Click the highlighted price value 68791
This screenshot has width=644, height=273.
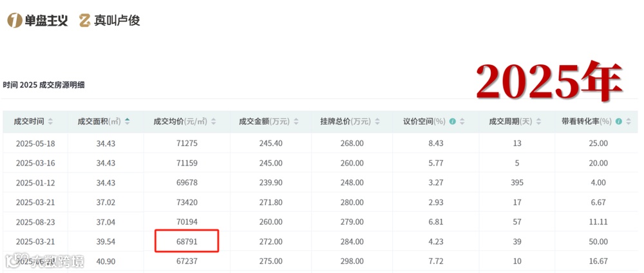coord(187,242)
